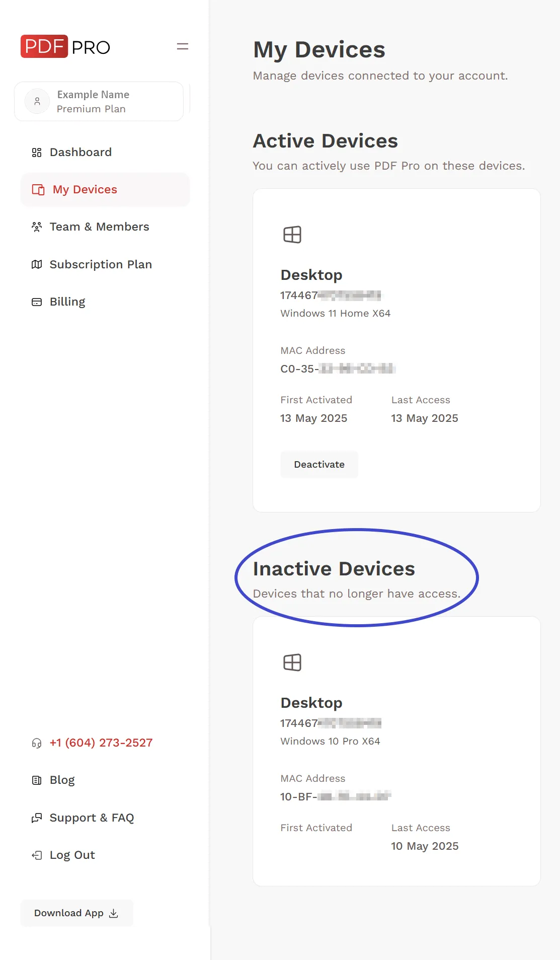This screenshot has width=560, height=960.
Task: Click the active device's First Activated date
Action: tap(314, 418)
